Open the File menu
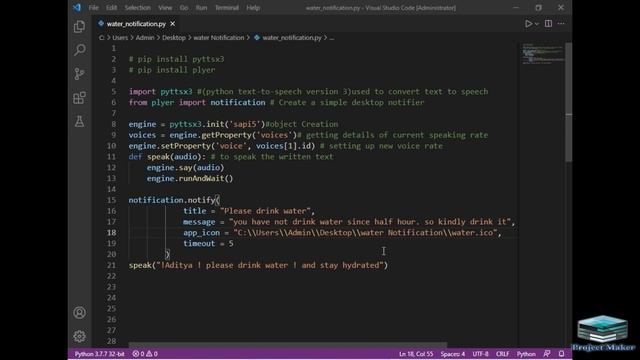Viewport: 640px width, 360px height. (x=93, y=7)
